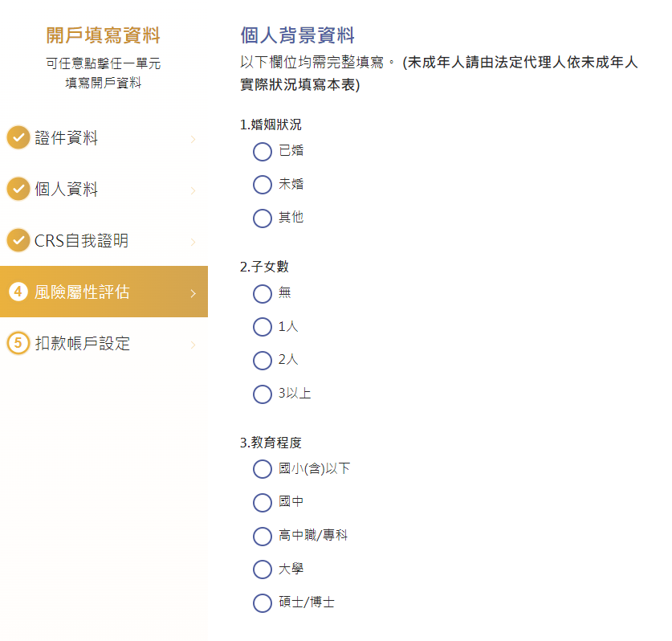Expand the CRS自我證明 chevron arrow
The height and width of the screenshot is (641, 672).
click(193, 242)
